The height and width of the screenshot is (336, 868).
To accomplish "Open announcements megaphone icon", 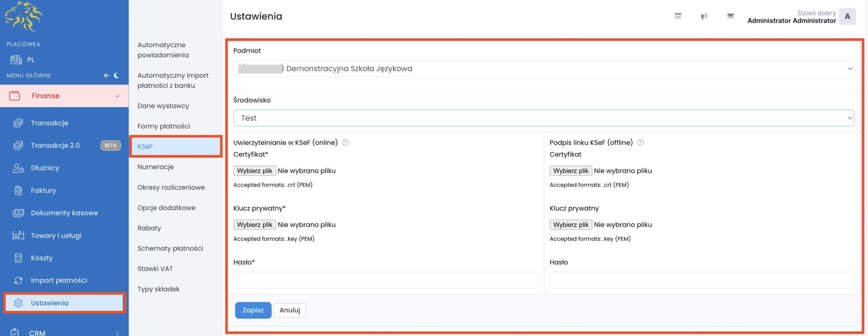I will tap(704, 16).
